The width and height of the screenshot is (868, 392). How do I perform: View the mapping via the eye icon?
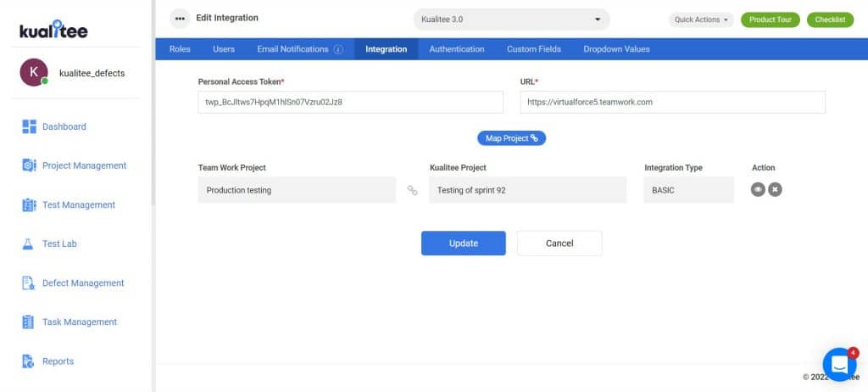pos(758,189)
